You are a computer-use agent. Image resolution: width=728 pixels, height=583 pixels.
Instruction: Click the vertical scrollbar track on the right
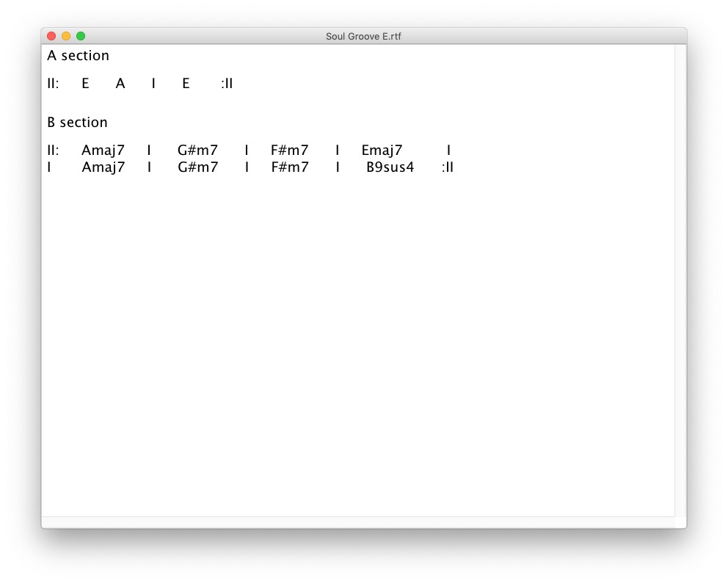pyautogui.click(x=680, y=279)
